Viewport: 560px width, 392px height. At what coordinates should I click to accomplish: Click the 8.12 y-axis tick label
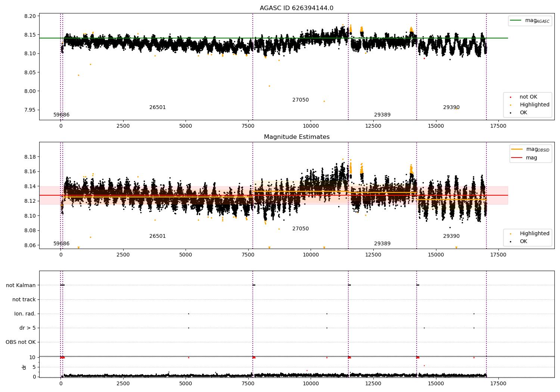tap(31, 201)
